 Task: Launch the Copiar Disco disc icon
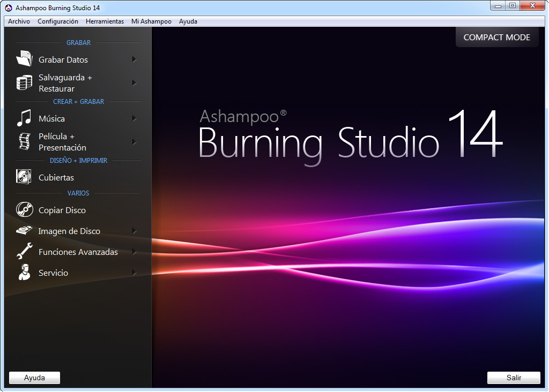point(25,209)
